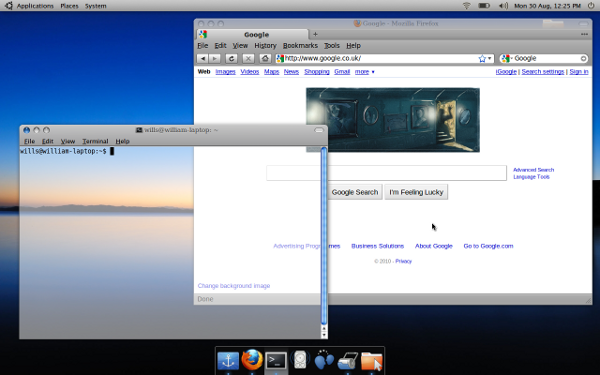Click the About Google link
The height and width of the screenshot is (375, 600).
pyautogui.click(x=434, y=246)
